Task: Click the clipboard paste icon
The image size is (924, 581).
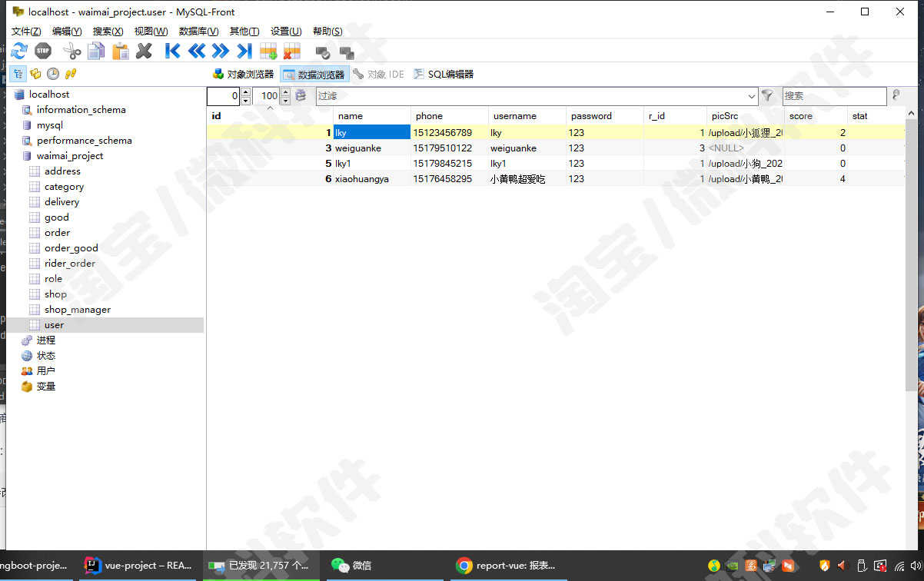Action: point(121,51)
